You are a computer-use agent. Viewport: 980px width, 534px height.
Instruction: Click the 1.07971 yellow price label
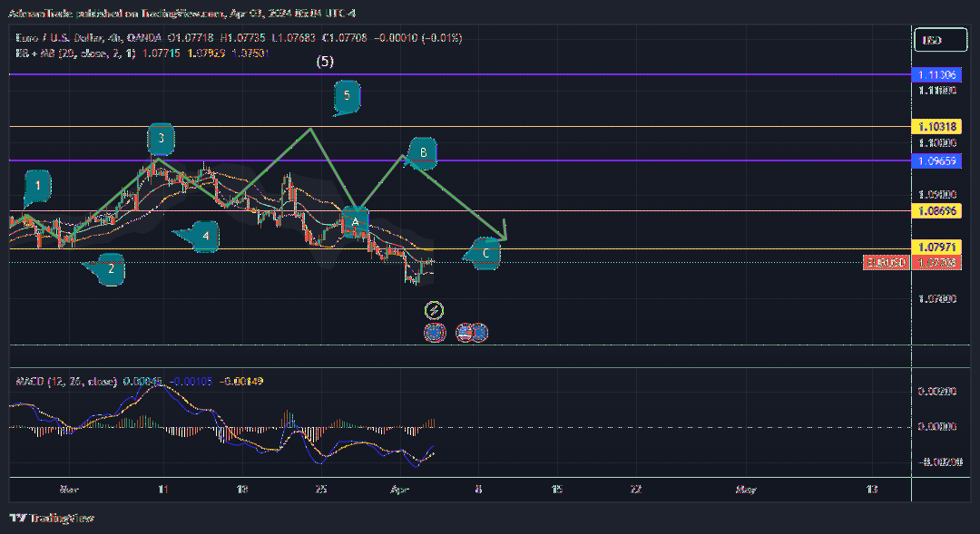[936, 248]
